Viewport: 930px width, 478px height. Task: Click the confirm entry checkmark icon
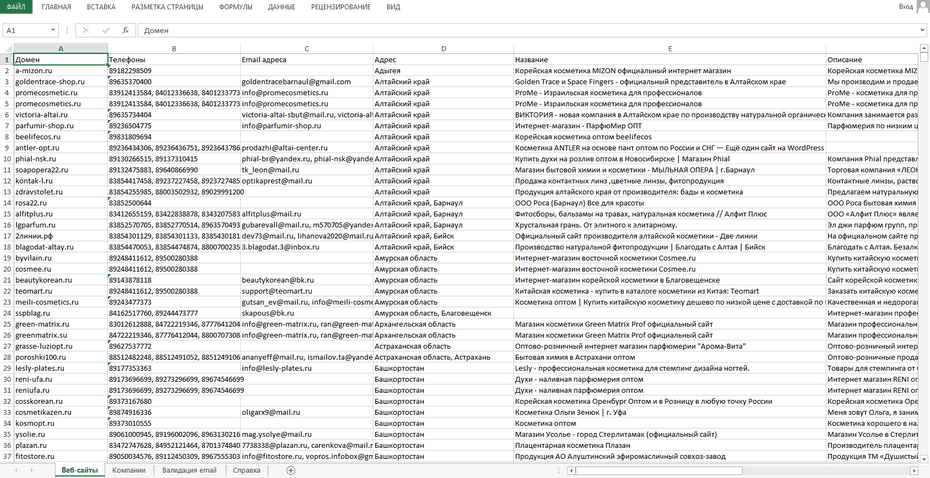click(x=106, y=31)
